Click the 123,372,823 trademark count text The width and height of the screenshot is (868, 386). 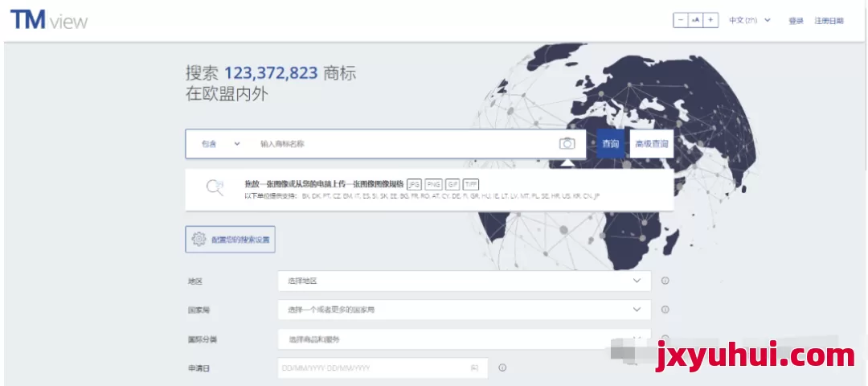(x=271, y=73)
